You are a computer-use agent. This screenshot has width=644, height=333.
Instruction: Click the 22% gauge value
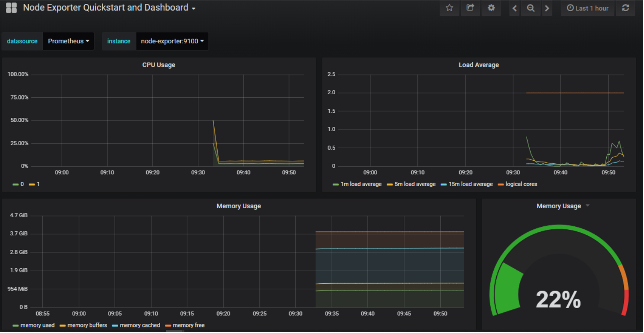[x=558, y=300]
